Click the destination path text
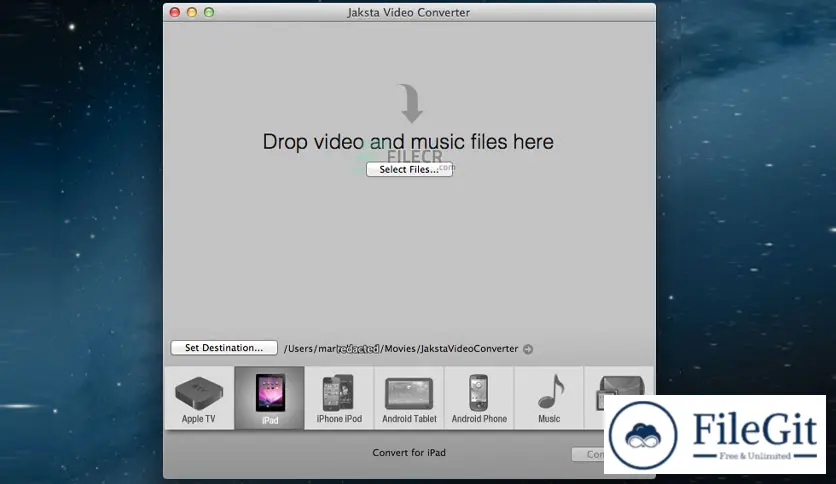Image resolution: width=836 pixels, height=484 pixels. pos(401,349)
